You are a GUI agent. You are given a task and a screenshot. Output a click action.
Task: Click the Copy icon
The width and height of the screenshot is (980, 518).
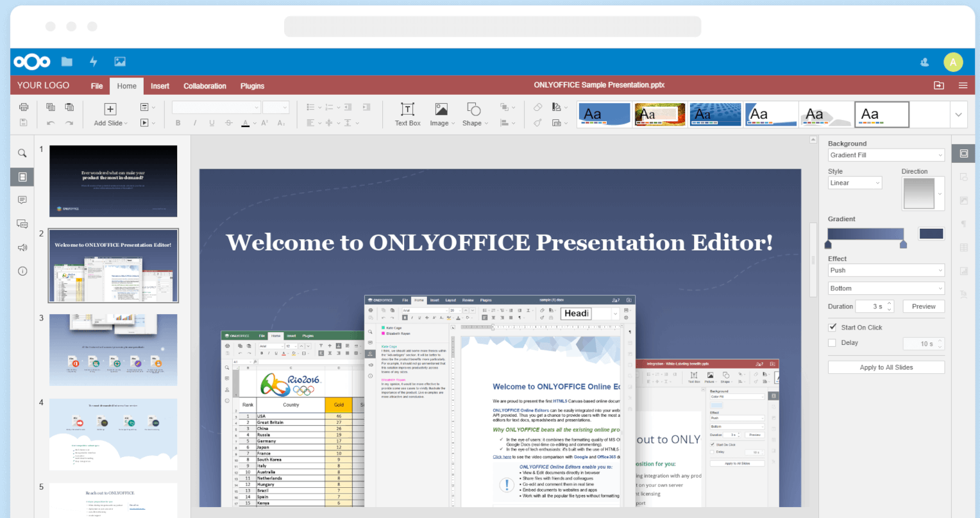51,107
